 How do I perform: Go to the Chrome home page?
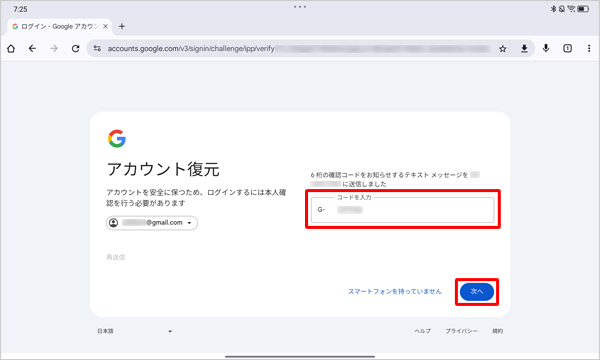[11, 49]
